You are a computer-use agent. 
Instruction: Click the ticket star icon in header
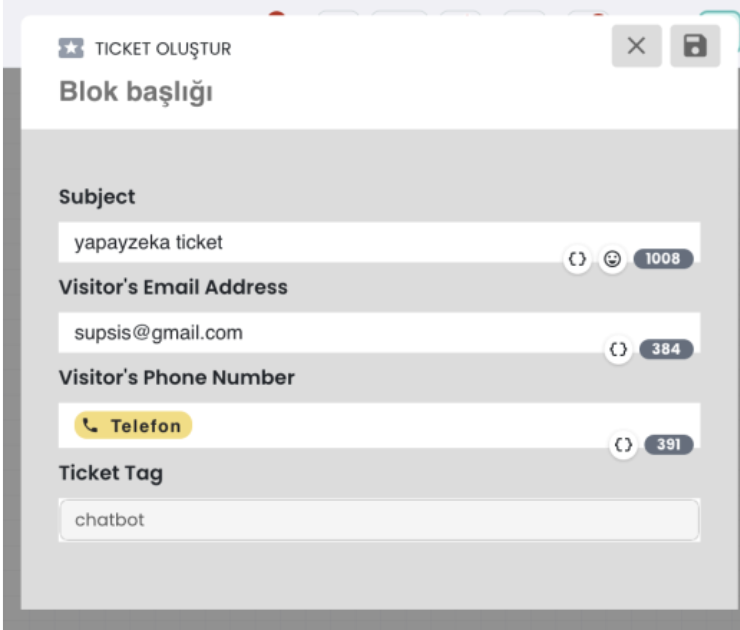71,48
